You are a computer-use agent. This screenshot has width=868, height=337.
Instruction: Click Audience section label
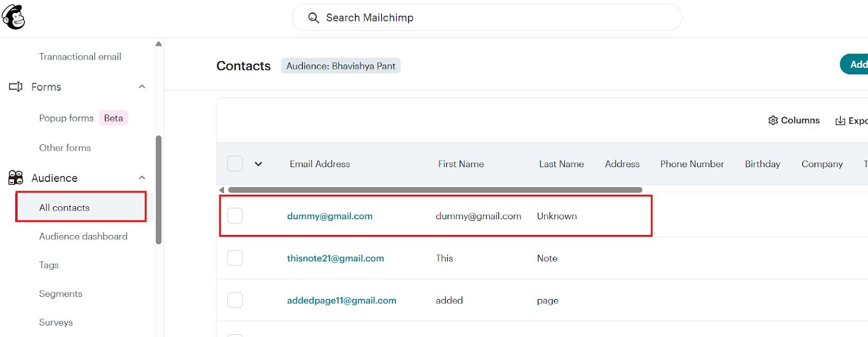54,178
